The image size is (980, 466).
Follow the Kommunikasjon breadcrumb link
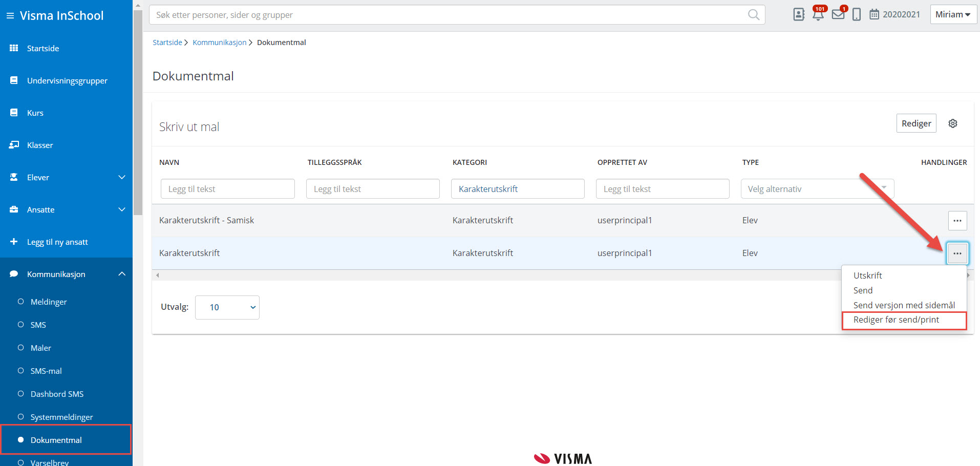[219, 43]
